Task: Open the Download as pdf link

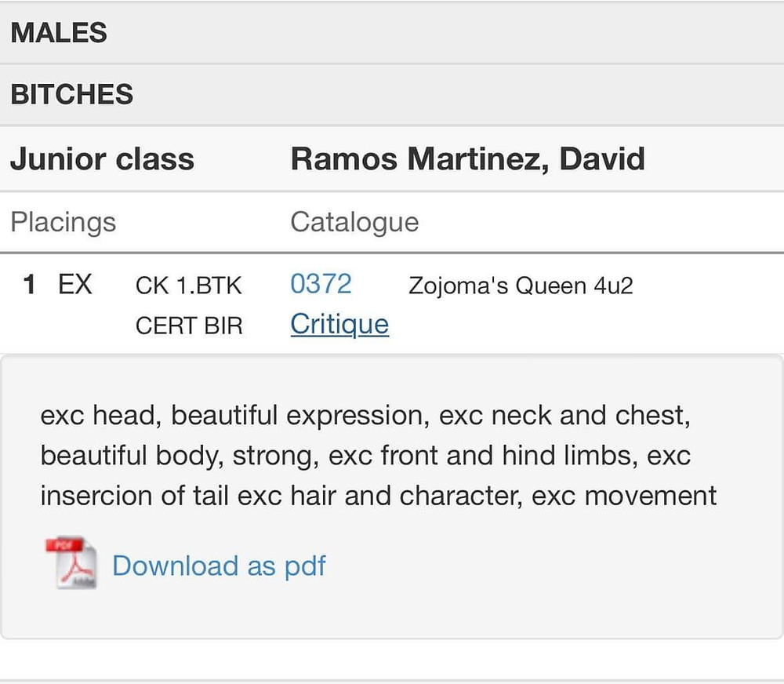Action: (219, 566)
